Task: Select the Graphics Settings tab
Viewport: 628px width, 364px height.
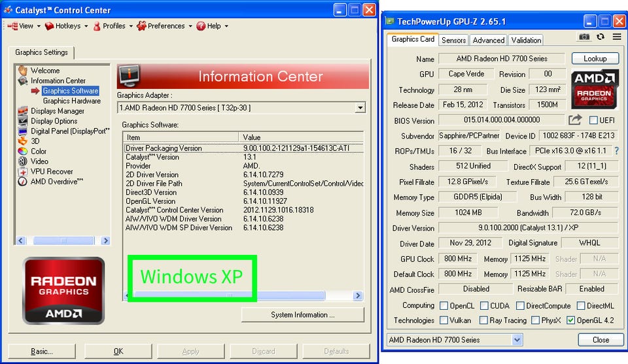Action: [x=42, y=52]
